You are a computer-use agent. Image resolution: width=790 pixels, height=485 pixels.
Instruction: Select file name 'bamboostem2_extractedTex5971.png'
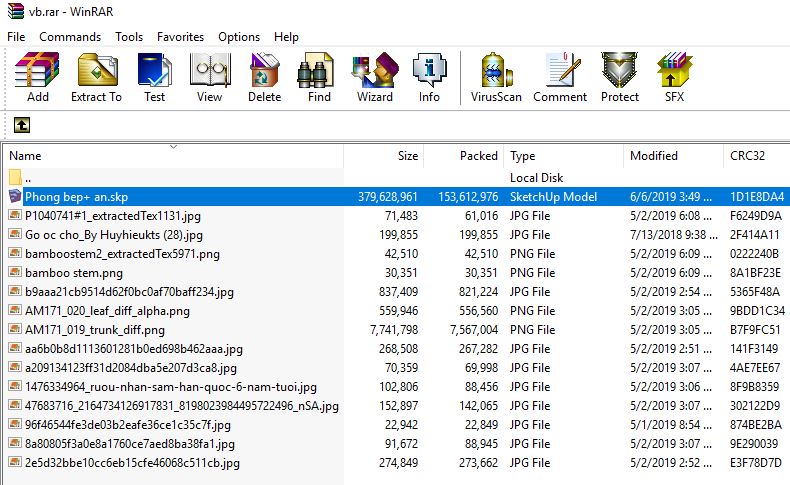[x=122, y=254]
